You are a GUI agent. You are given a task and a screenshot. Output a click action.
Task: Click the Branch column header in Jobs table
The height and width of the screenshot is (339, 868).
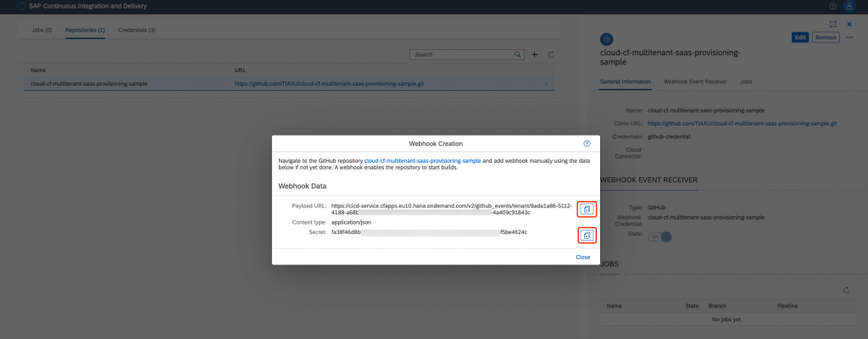pos(717,306)
